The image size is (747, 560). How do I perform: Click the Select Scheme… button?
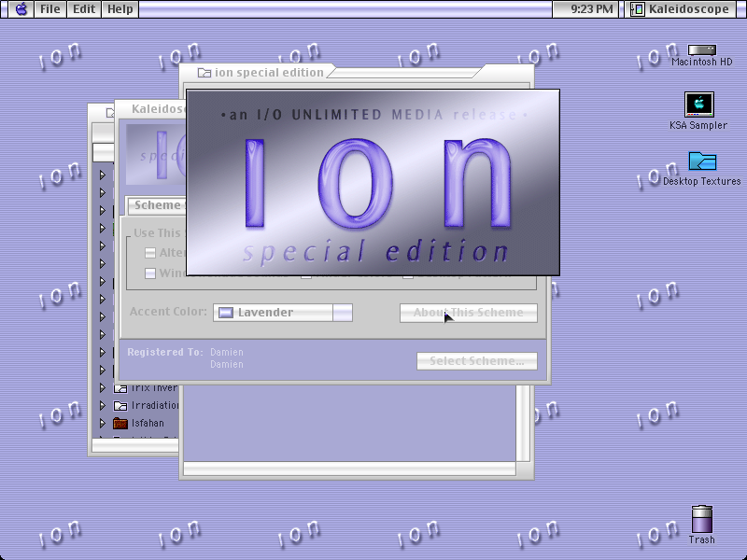pyautogui.click(x=477, y=361)
